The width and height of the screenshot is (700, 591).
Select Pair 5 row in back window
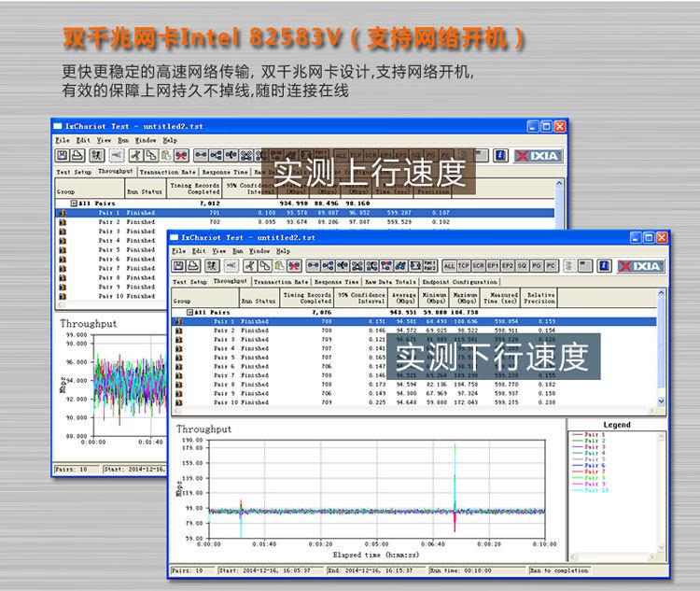pos(111,249)
